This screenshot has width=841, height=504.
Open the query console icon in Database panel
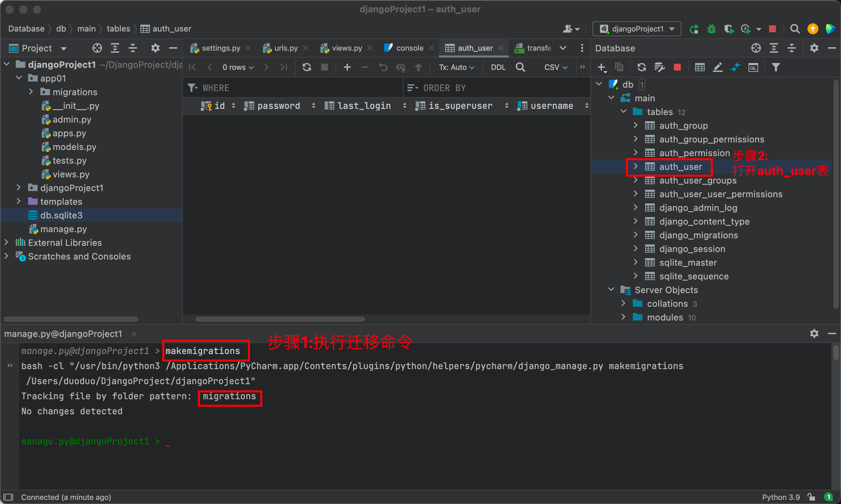[x=753, y=67]
